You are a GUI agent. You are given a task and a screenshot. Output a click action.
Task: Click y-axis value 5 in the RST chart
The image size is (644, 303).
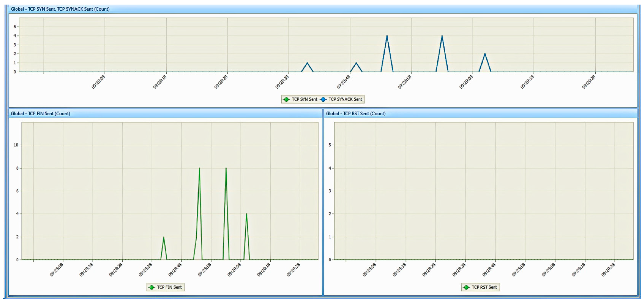(x=330, y=145)
